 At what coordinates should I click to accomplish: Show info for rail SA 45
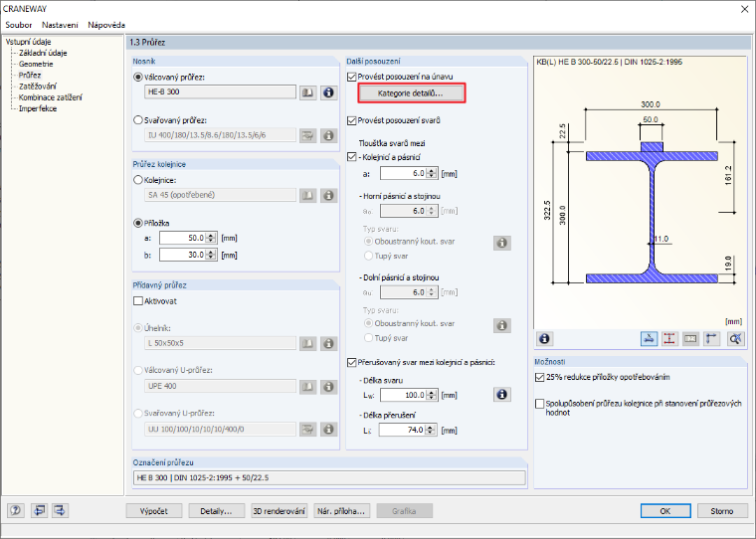[x=329, y=195]
